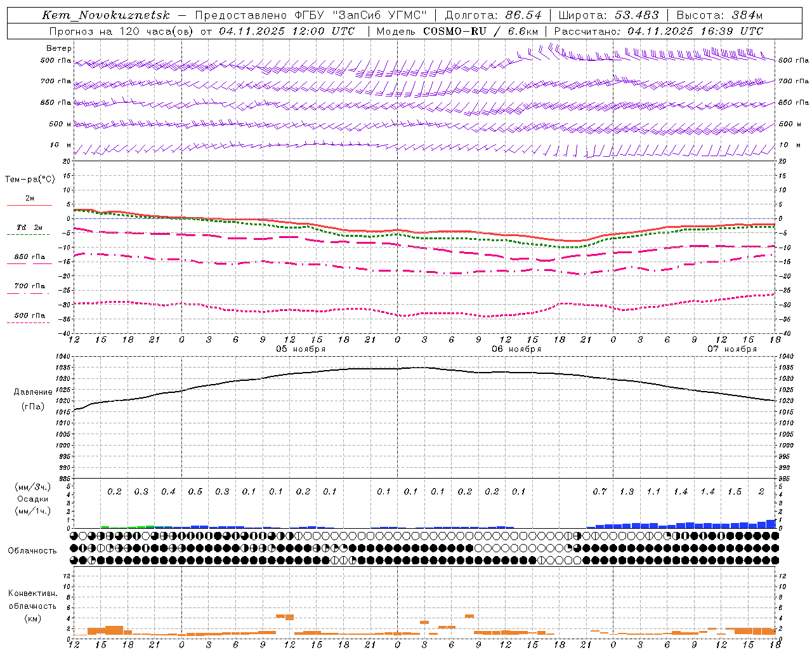Click the 3-hour precipitation value '0.7'
812x650 pixels.
[x=599, y=491]
